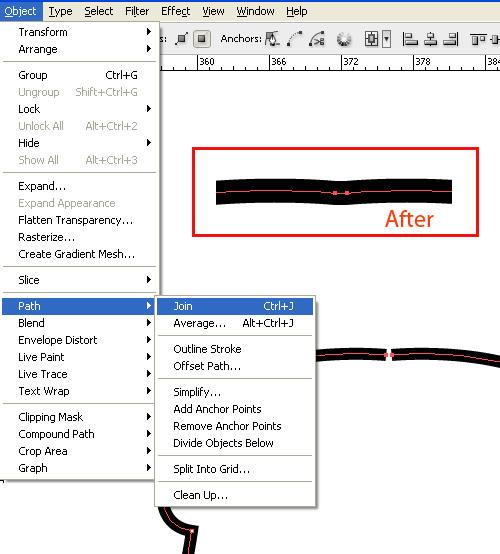Image resolution: width=500 pixels, height=554 pixels.
Task: Expand the Envelope Distort submenu
Action: 78,340
